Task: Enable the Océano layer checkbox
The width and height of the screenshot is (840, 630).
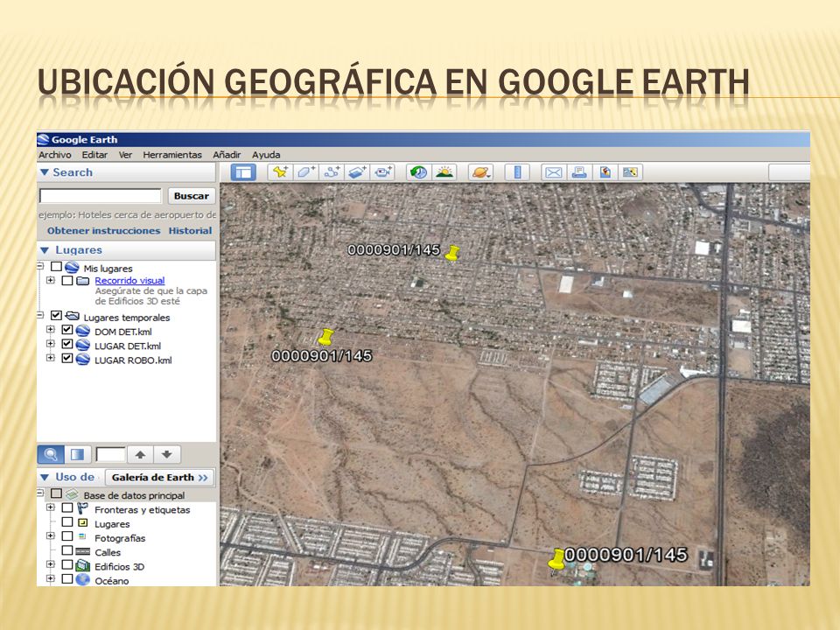Action: (67, 578)
